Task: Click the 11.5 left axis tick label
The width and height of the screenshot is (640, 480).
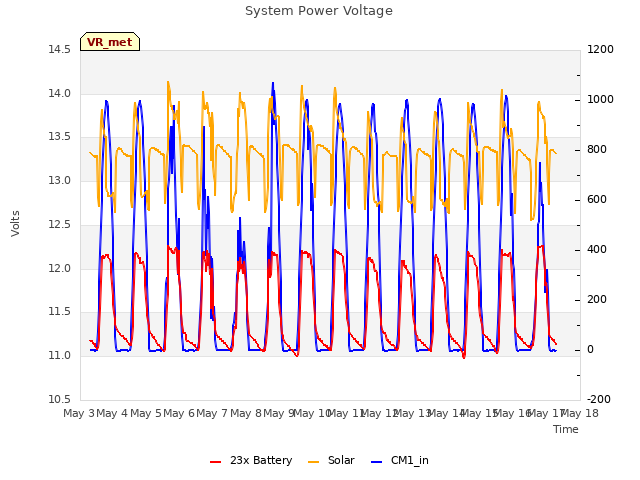Action: [x=60, y=312]
